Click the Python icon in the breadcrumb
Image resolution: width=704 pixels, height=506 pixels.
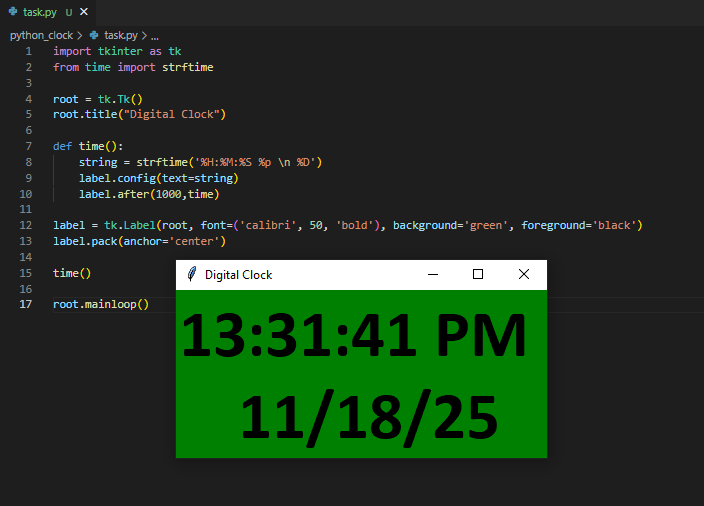tap(94, 35)
